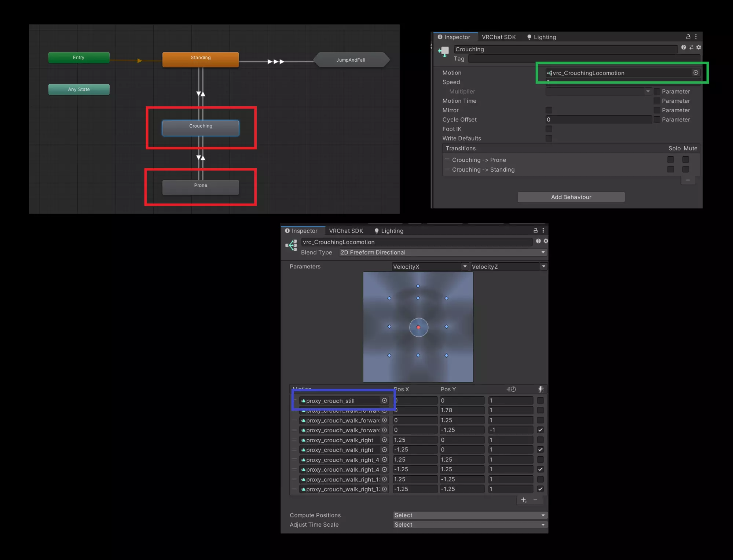Switch to the Lighting tab
This screenshot has height=560, width=733.
[545, 37]
